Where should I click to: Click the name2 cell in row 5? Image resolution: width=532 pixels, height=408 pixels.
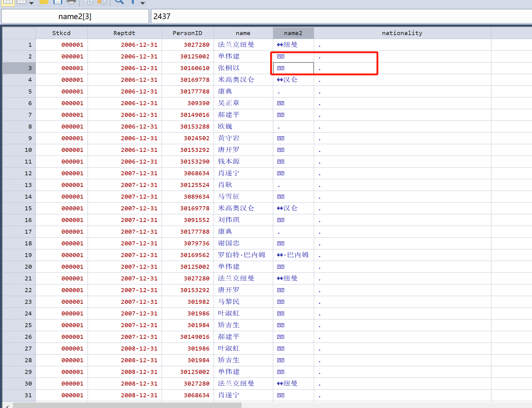point(293,92)
